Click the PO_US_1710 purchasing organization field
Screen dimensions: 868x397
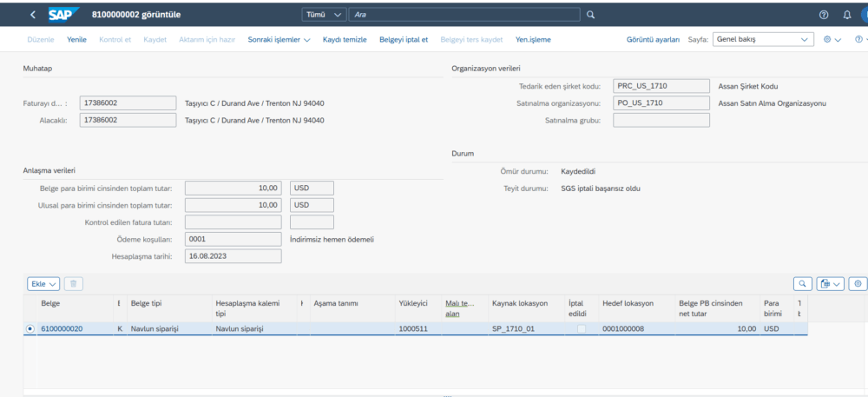pyautogui.click(x=661, y=103)
